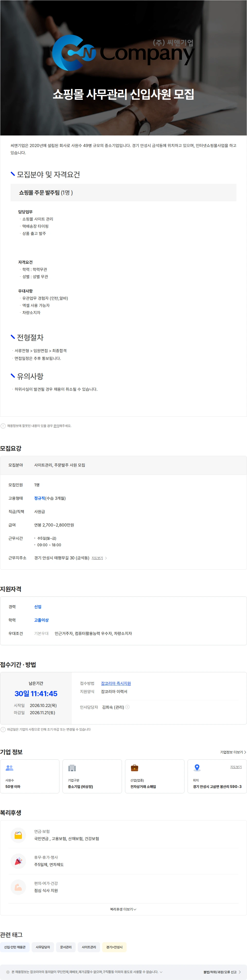This screenshot has width=247, height=980.
Task: Open 불법/허위/과장/오류 신고 link
Action: (x=222, y=972)
